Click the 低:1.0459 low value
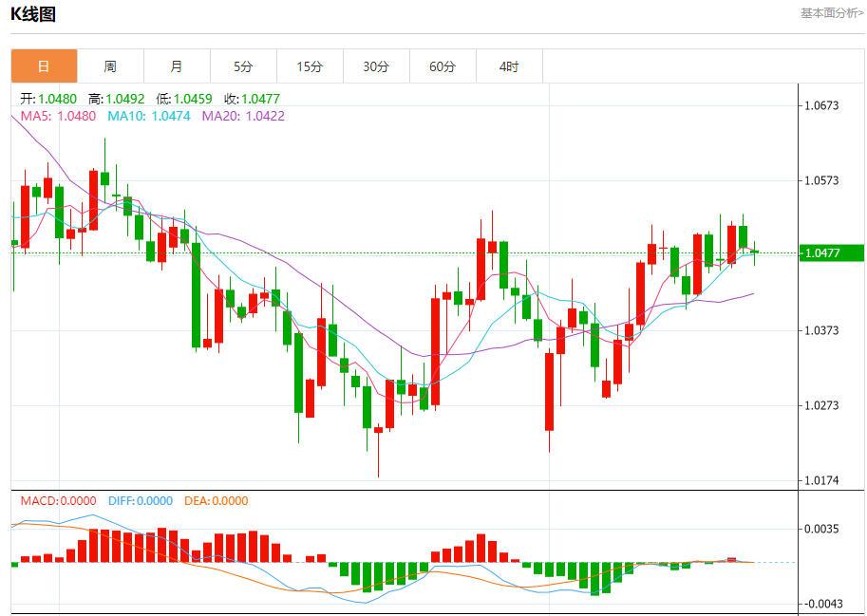This screenshot has width=867, height=616. point(184,99)
